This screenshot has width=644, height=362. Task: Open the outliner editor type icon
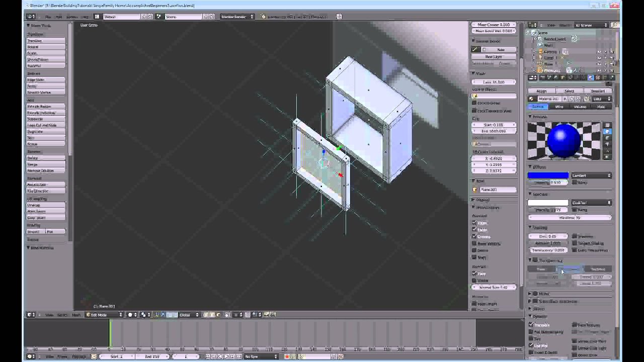533,25
